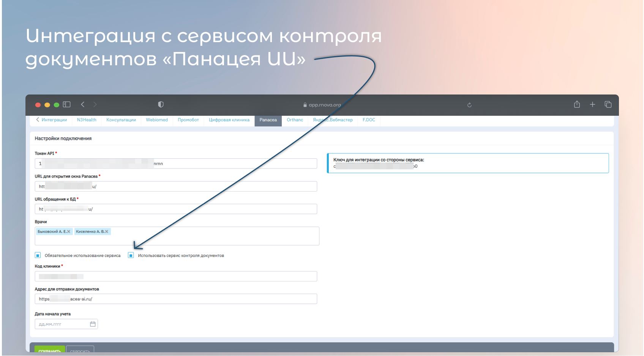Show tab overview icon
The height and width of the screenshot is (356, 644).
[608, 104]
